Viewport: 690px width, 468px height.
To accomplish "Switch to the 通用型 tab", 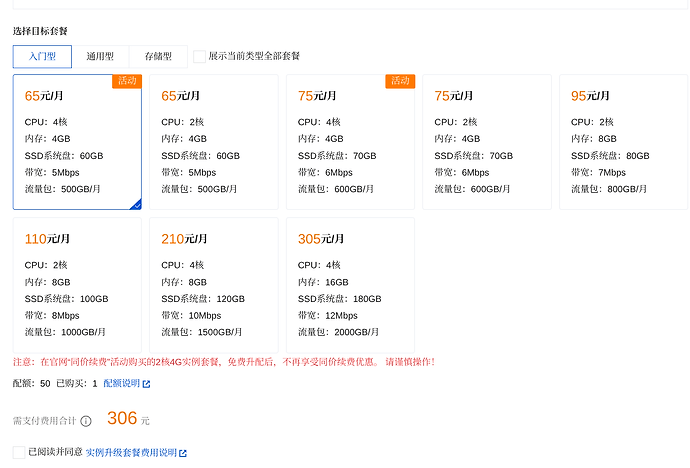I will tap(100, 56).
